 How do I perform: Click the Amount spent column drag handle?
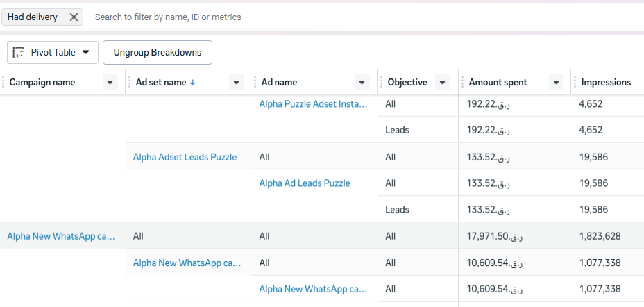463,83
